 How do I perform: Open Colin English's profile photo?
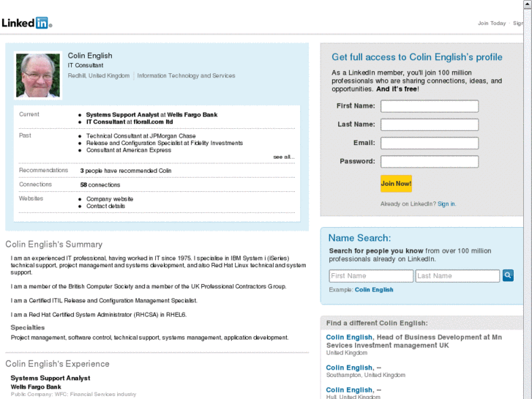pos(38,75)
